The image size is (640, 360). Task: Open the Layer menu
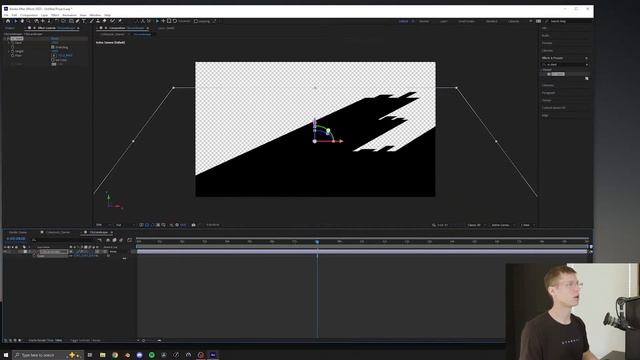44,15
